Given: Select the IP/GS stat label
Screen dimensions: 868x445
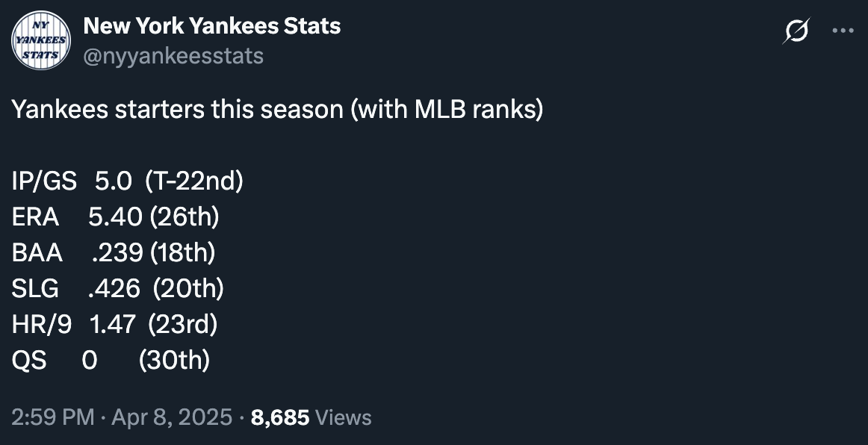Looking at the screenshot, I should coord(44,181).
